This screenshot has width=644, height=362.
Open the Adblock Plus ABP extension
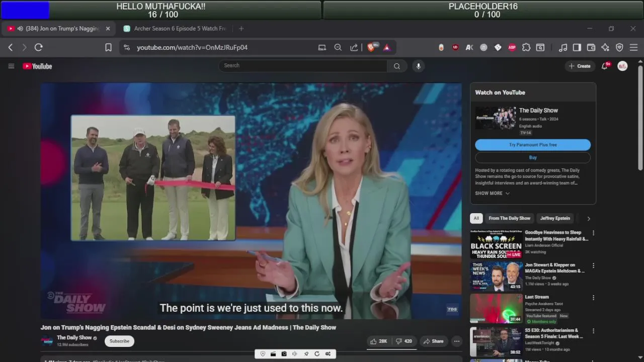tap(512, 47)
